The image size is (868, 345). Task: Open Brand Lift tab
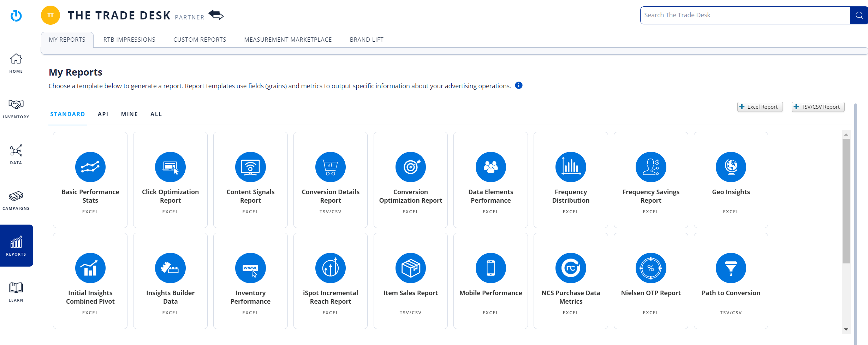click(x=367, y=40)
